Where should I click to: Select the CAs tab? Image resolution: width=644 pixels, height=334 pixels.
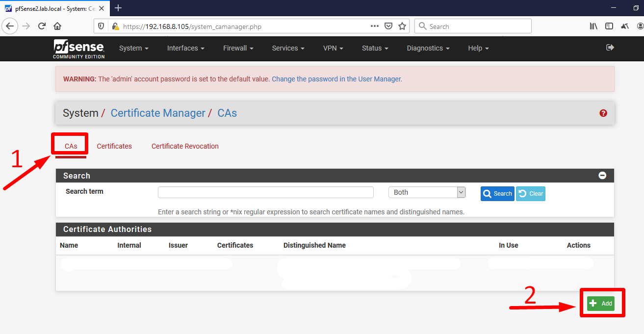[71, 146]
